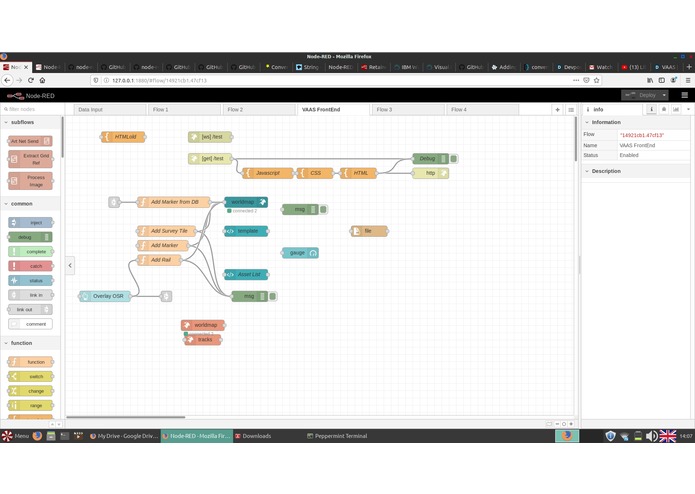Select the link out node right of Overlay OSR
This screenshot has width=695, height=494.
coord(166,296)
